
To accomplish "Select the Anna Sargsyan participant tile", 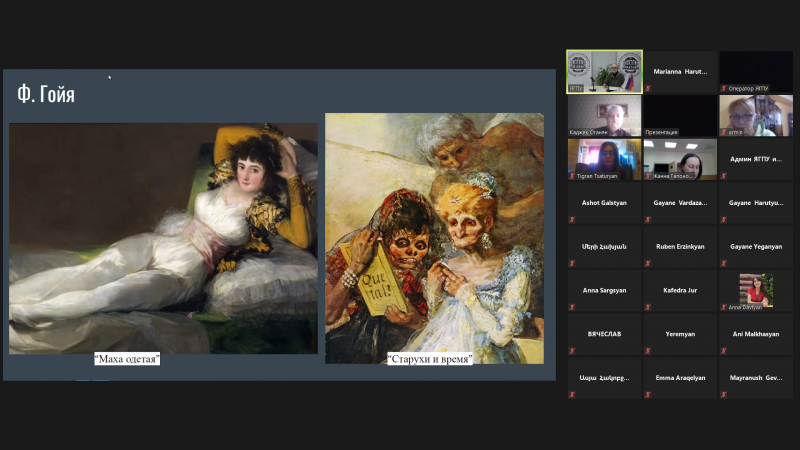I will (x=604, y=290).
